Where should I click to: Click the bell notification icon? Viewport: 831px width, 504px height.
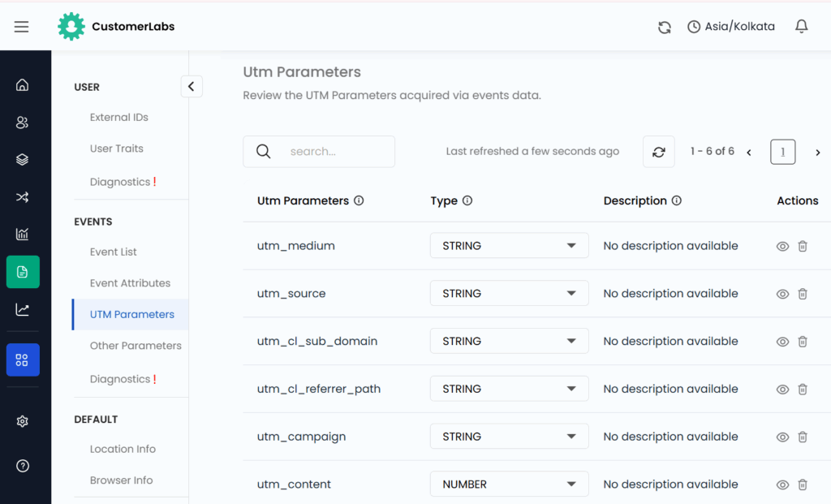801,26
